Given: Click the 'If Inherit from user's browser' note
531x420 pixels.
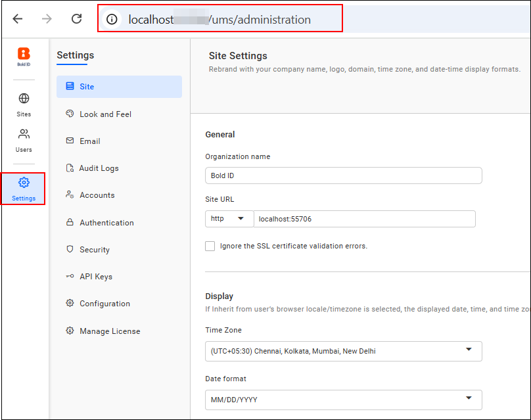Looking at the screenshot, I should point(367,309).
